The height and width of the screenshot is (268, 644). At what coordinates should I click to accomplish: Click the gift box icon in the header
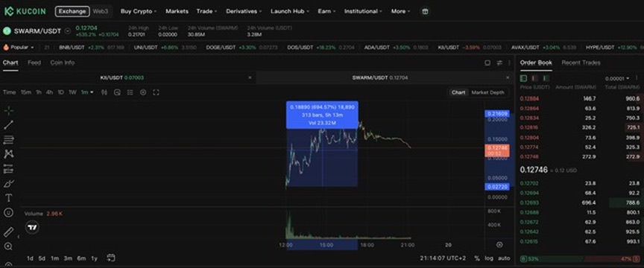pyautogui.click(x=425, y=11)
